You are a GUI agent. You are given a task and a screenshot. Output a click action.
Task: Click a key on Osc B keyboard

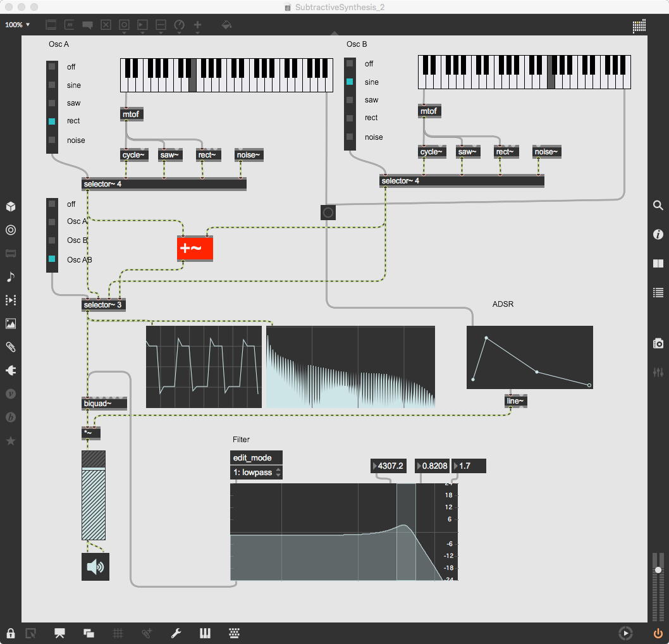[524, 71]
